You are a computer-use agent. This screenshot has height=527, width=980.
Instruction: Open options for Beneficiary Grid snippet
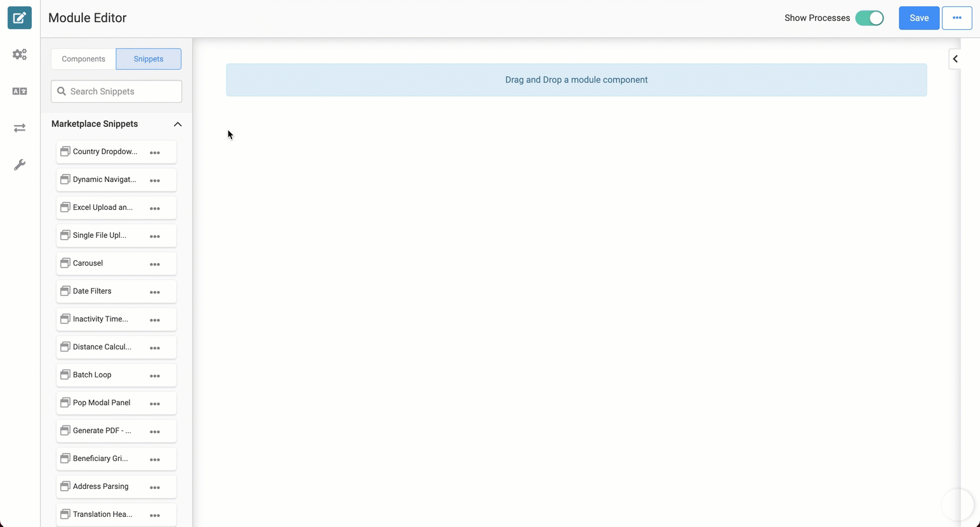click(155, 460)
